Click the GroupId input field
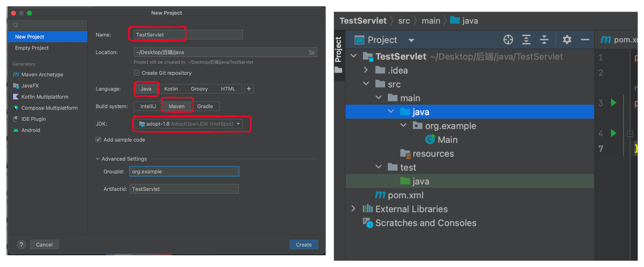 (184, 171)
